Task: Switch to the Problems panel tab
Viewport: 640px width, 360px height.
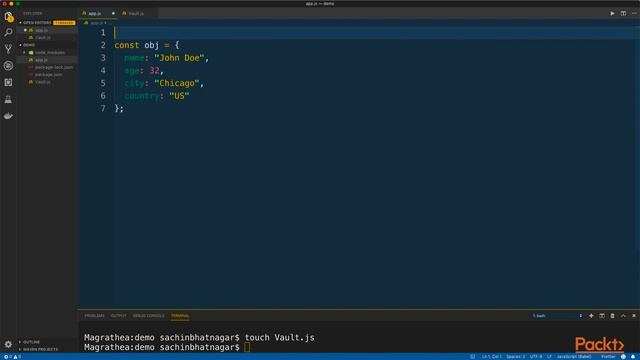Action: (x=94, y=316)
